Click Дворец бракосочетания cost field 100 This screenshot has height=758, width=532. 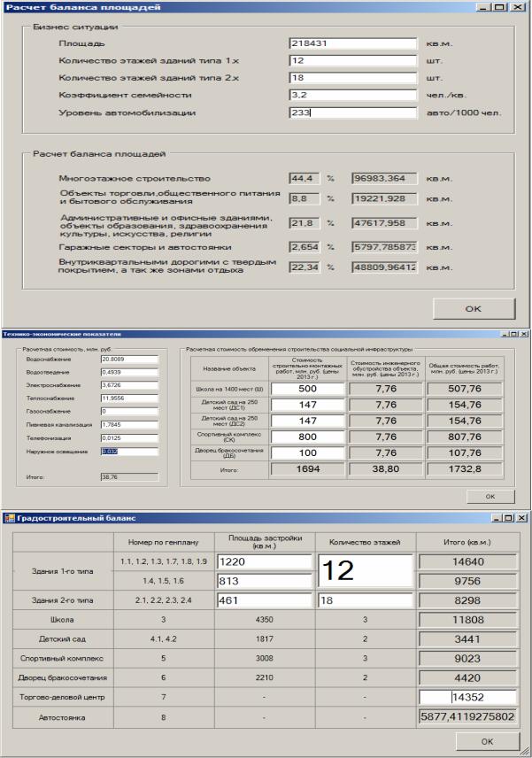(308, 453)
